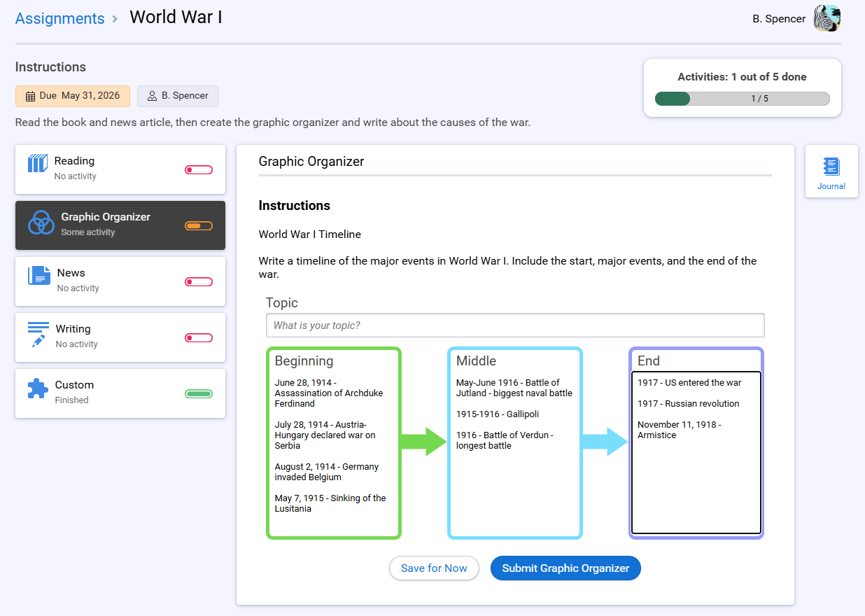Image resolution: width=865 pixels, height=616 pixels.
Task: Click the Reading status indicator pill
Action: (x=199, y=170)
